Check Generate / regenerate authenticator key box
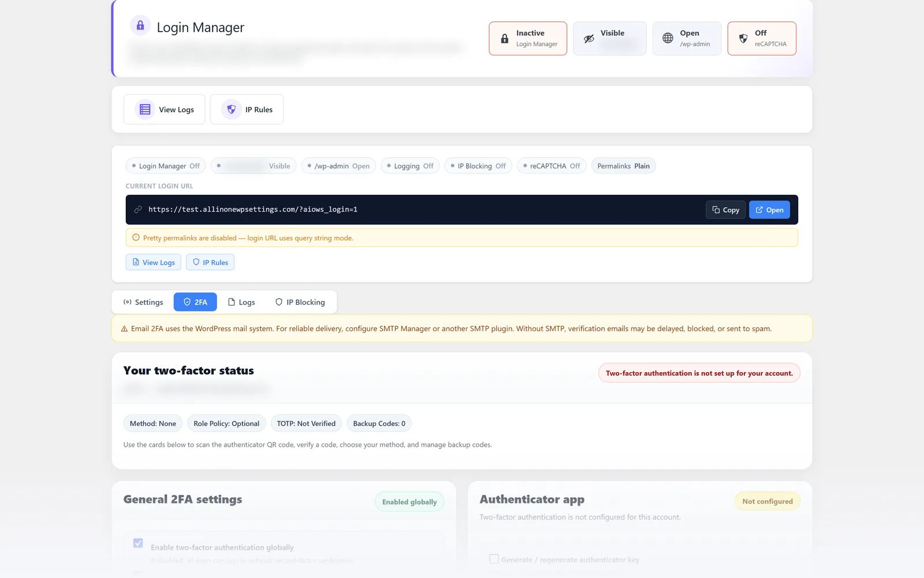 [494, 559]
